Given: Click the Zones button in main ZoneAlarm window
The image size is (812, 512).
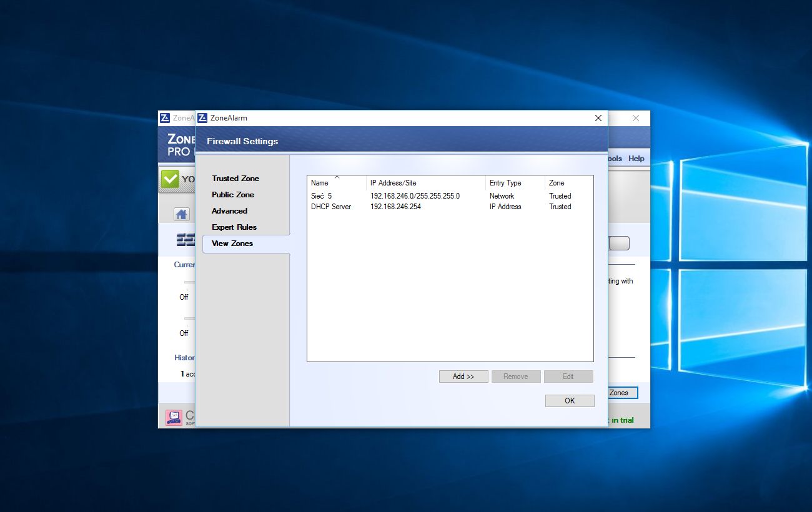Looking at the screenshot, I should coord(622,393).
